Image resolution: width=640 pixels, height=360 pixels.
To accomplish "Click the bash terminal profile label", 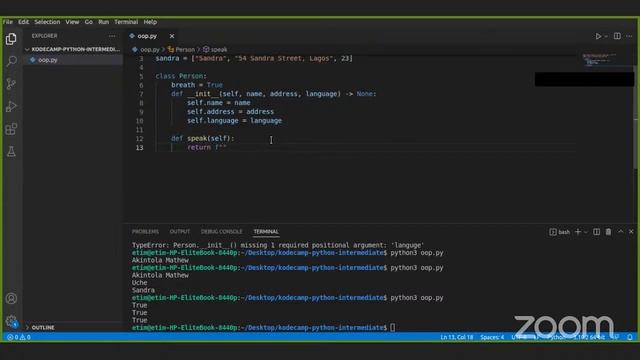I will click(x=560, y=232).
